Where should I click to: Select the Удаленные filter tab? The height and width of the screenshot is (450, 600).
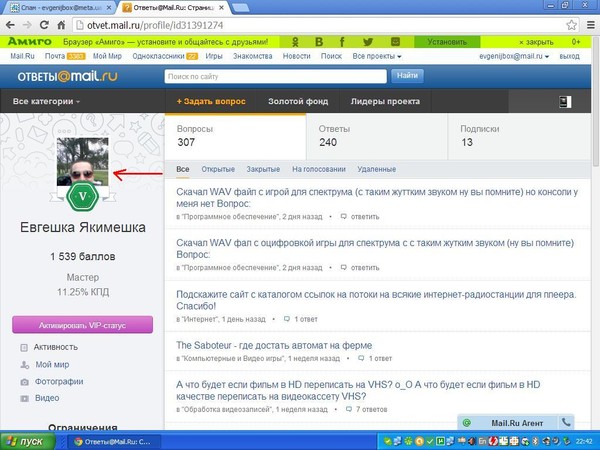coord(377,169)
